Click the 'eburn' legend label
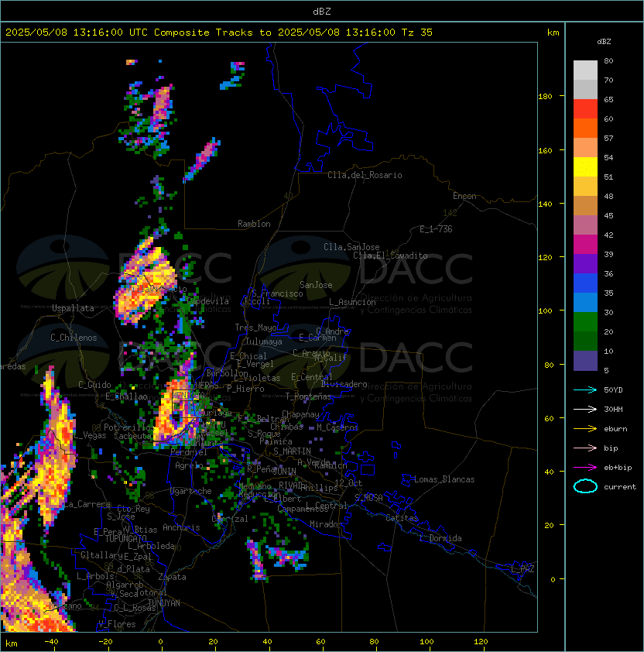 click(615, 429)
